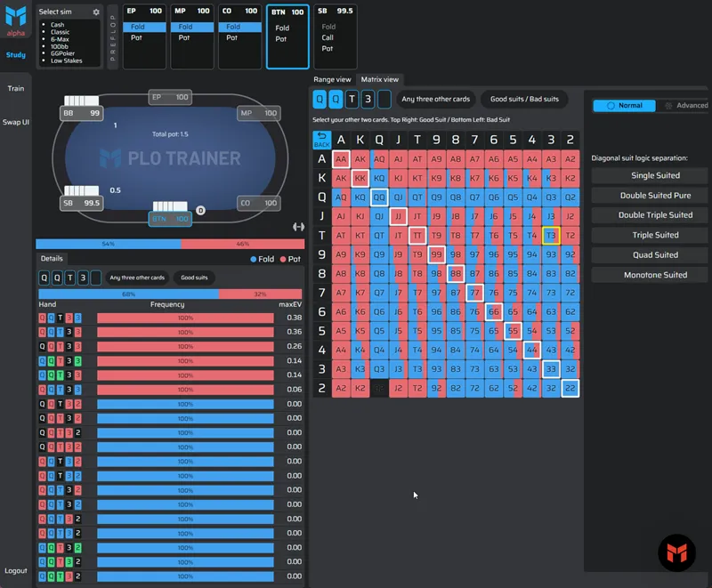This screenshot has width=712, height=588.
Task: Select the T card above the matrix
Action: click(x=352, y=100)
